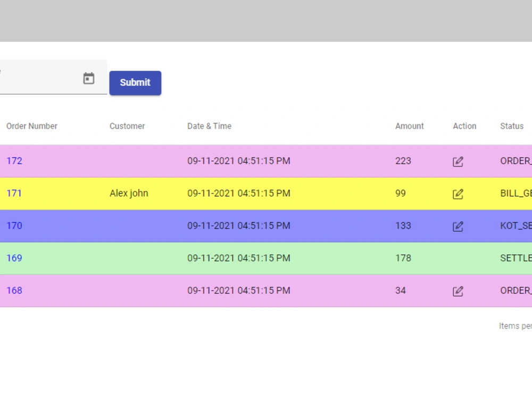Open order number 170 link
Image resolution: width=532 pixels, height=399 pixels.
tap(14, 226)
